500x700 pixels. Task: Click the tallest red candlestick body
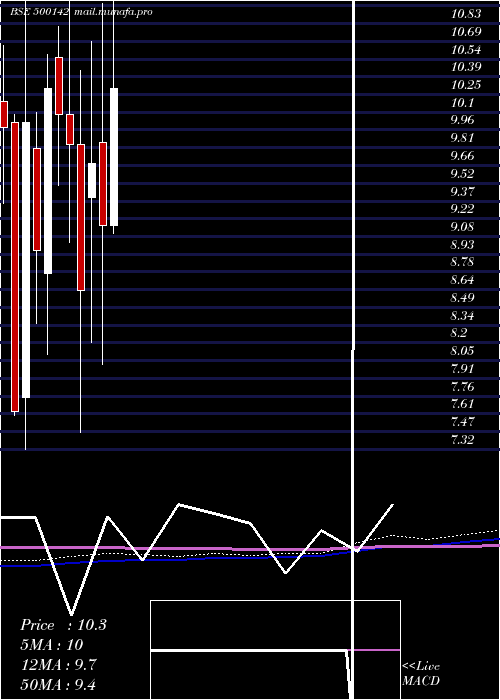click(15, 267)
